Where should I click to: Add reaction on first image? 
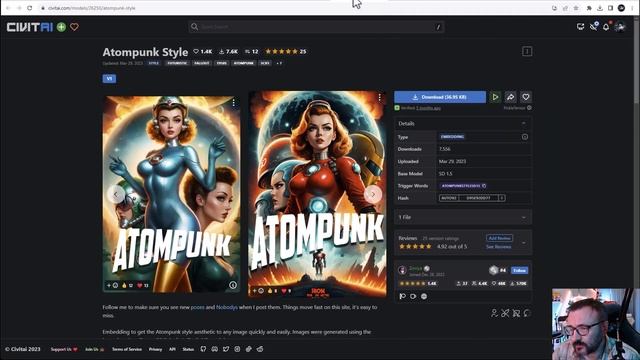[x=112, y=285]
